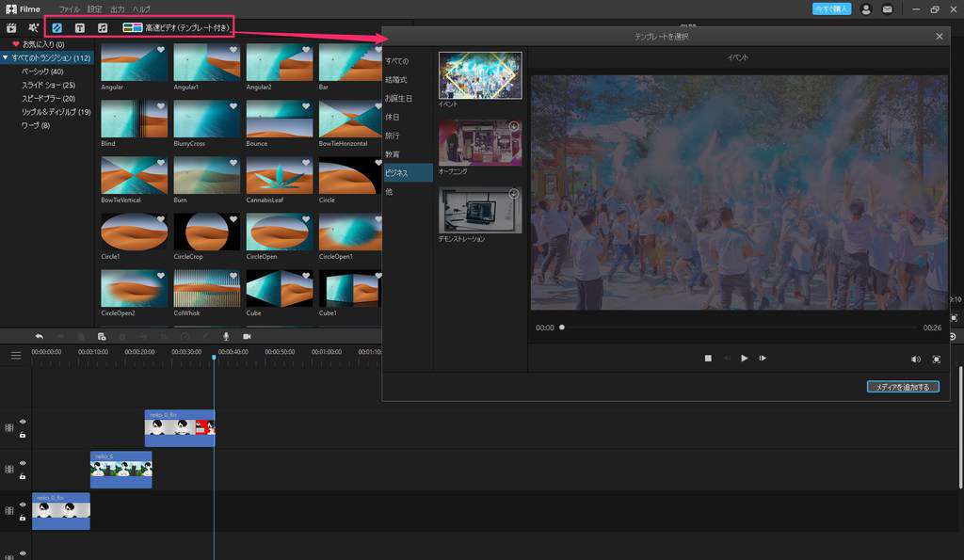Select the middle track clip with green thumbnails
The height and width of the screenshot is (560, 964).
click(121, 470)
